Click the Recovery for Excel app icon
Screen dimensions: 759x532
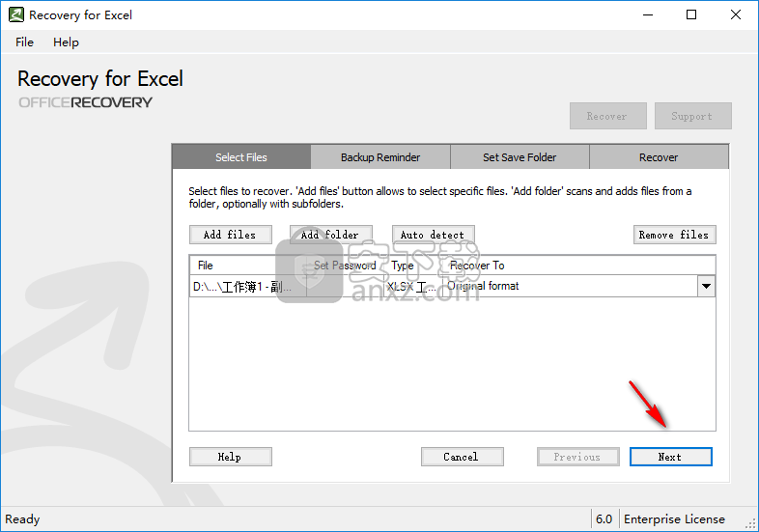(x=16, y=14)
